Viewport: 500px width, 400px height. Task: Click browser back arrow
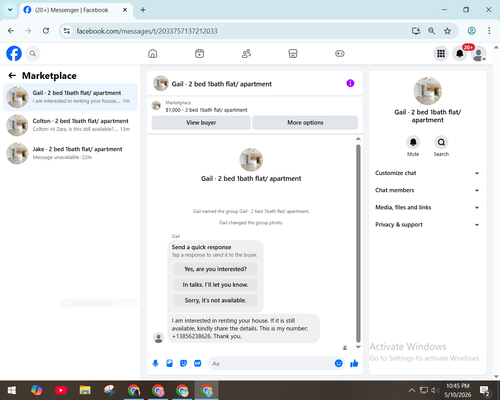pyautogui.click(x=11, y=31)
